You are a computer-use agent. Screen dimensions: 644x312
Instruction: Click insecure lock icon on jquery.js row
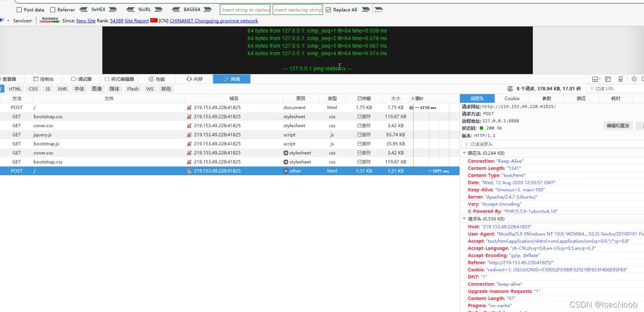coord(189,135)
